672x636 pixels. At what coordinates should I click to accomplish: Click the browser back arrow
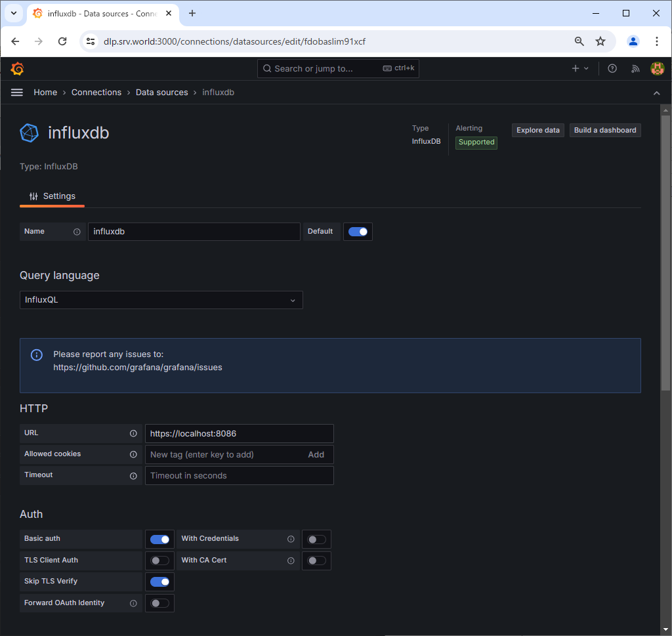(16, 41)
